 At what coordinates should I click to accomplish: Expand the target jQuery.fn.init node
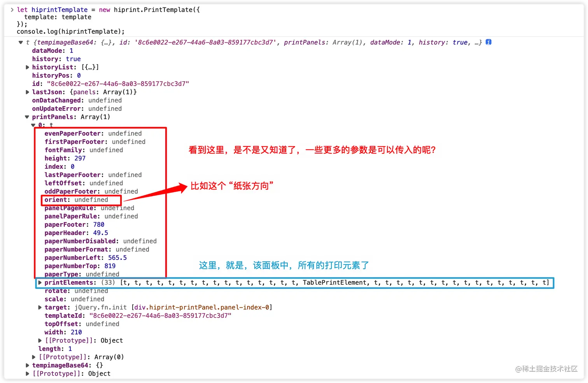pyautogui.click(x=40, y=307)
